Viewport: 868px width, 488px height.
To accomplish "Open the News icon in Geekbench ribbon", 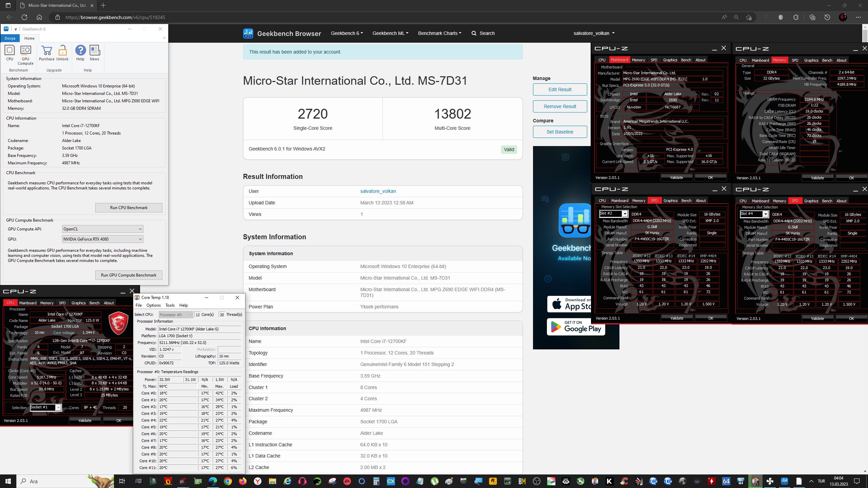I will [95, 53].
